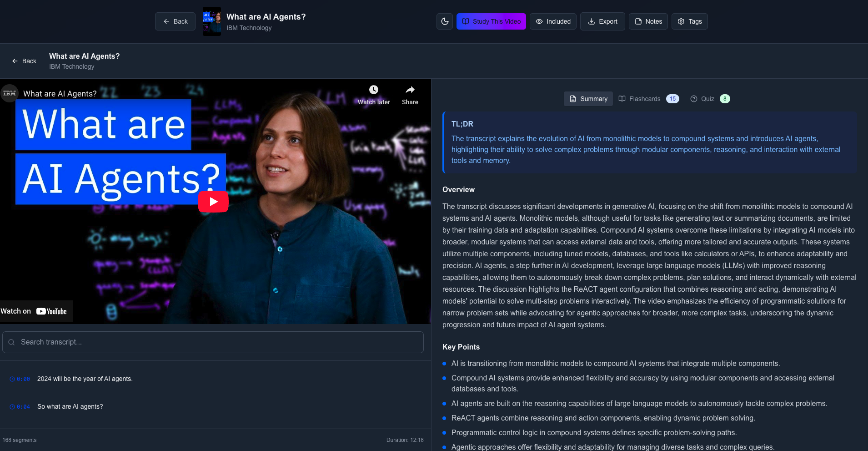Viewport: 868px width, 451px height.
Task: Click the document icon on Notes
Action: point(638,21)
